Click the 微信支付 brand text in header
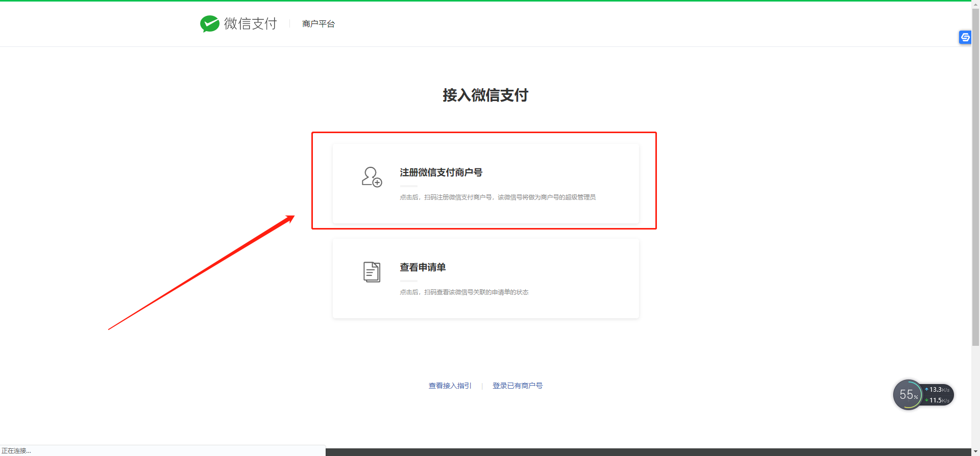Viewport: 980px width, 456px height. coord(250,24)
